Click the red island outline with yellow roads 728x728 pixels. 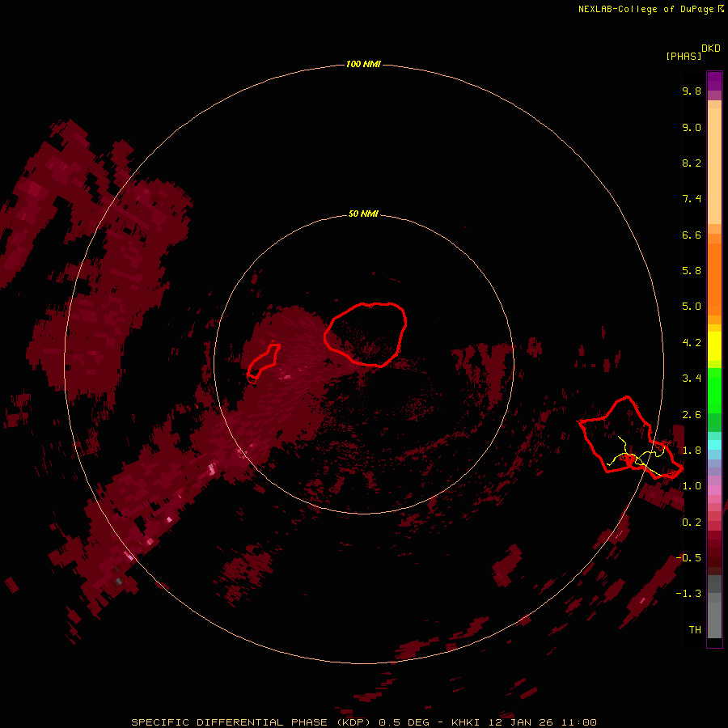point(630,438)
